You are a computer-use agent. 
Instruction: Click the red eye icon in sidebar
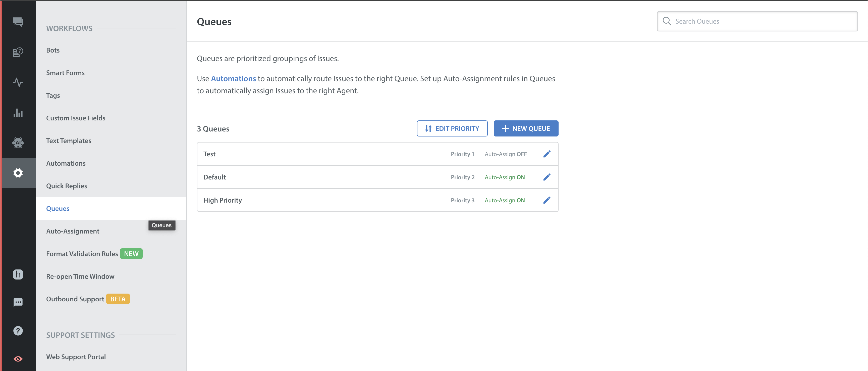point(18,359)
